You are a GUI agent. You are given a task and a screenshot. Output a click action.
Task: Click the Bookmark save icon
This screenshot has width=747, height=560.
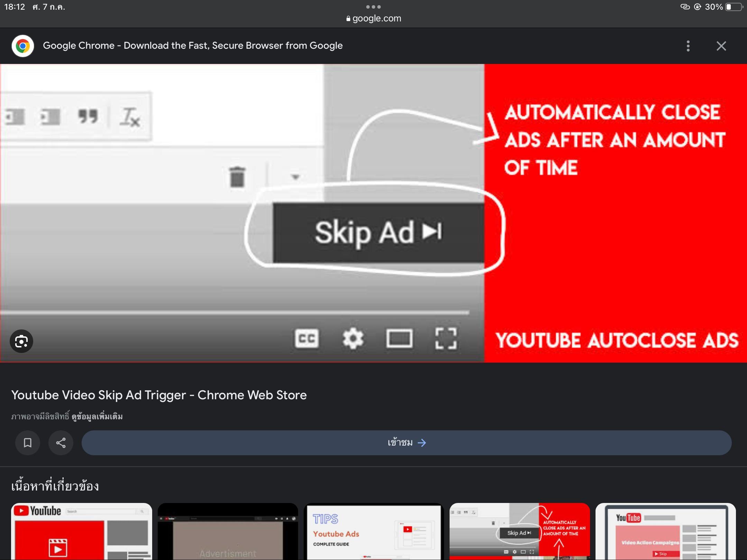coord(27,442)
